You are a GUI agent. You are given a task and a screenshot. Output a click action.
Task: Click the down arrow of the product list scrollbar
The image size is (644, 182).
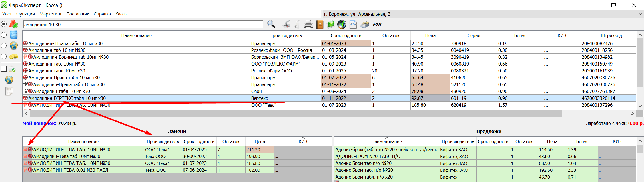pyautogui.click(x=640, y=106)
